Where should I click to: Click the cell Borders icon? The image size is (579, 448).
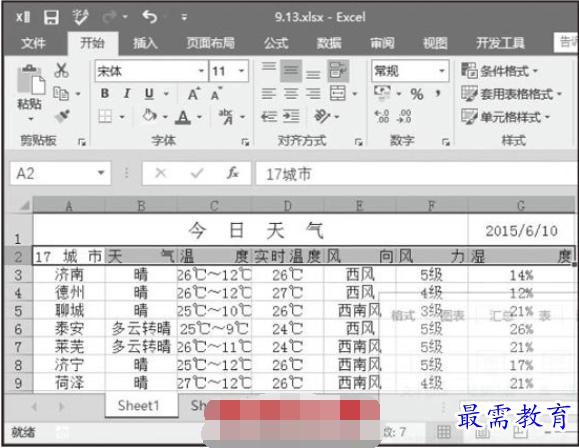click(105, 117)
